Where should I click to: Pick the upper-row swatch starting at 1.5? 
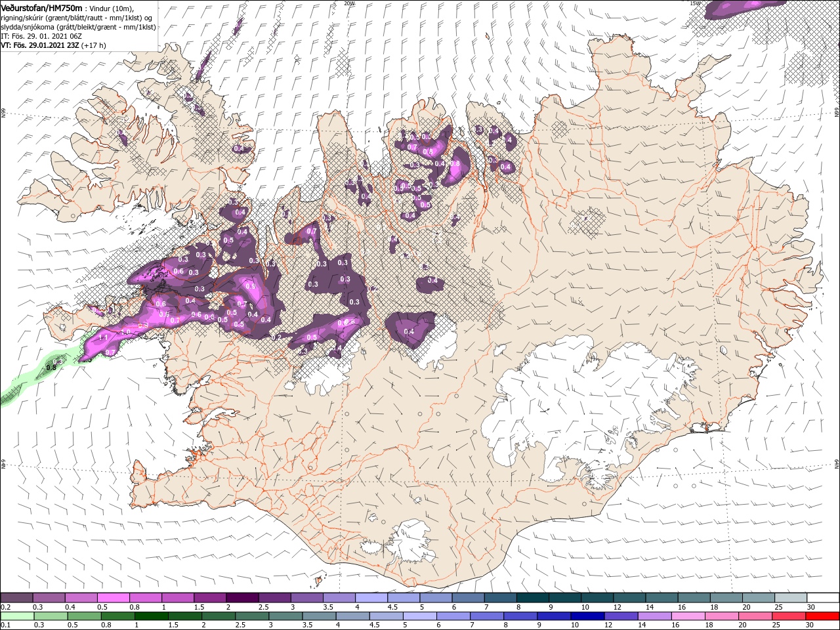210,597
